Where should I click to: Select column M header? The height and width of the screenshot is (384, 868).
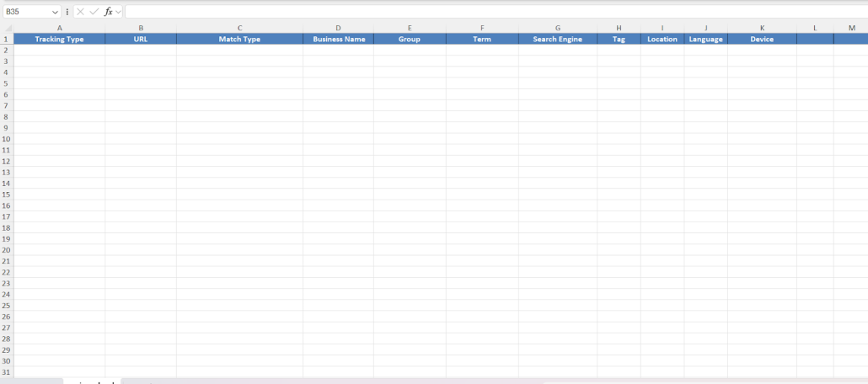tap(851, 28)
